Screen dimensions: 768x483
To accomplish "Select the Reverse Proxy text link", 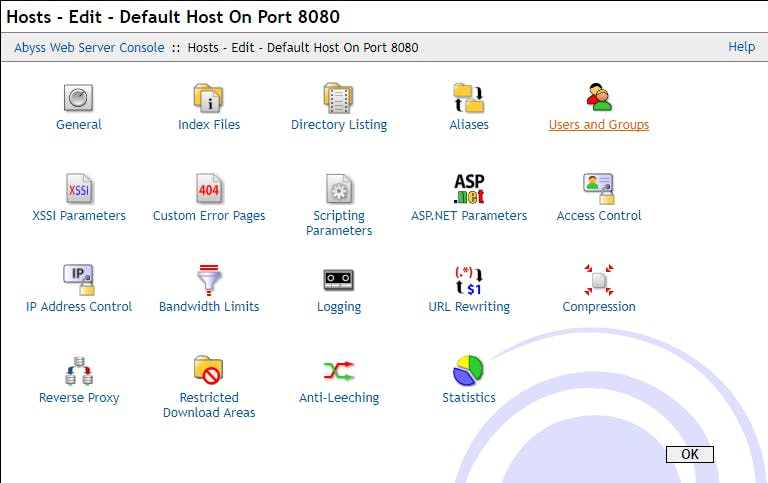I will coord(79,398).
